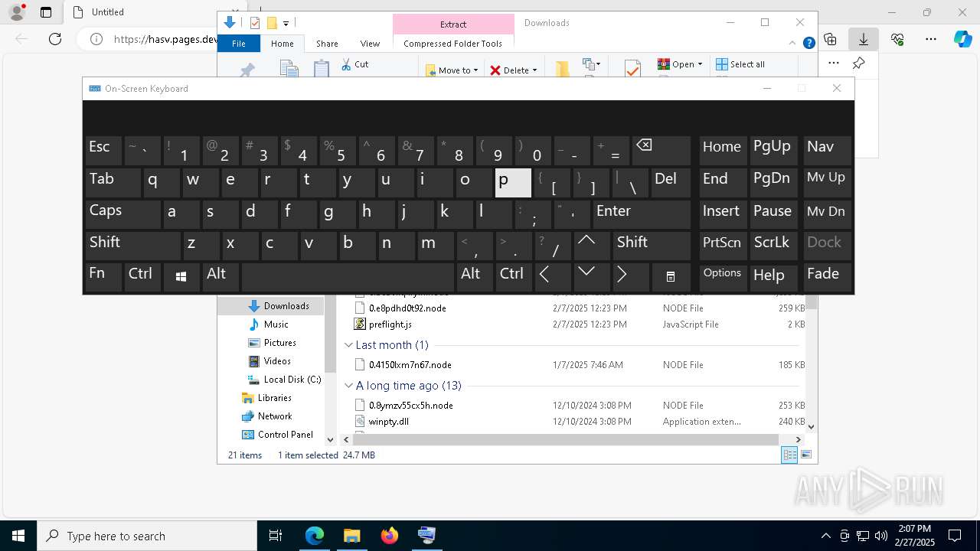Click the Pin to Quick access icon
Viewport: 980px width, 551px height.
coord(247,70)
